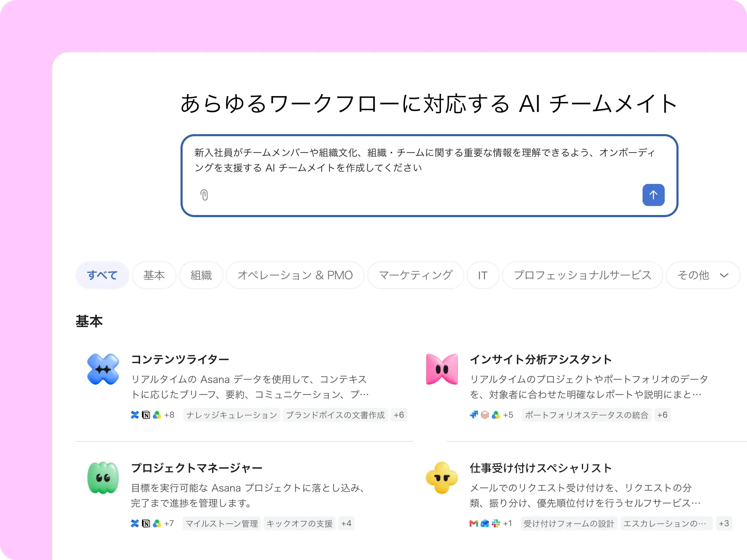The width and height of the screenshot is (747, 560).
Task: Select the 基本 filter tab
Action: 154,275
